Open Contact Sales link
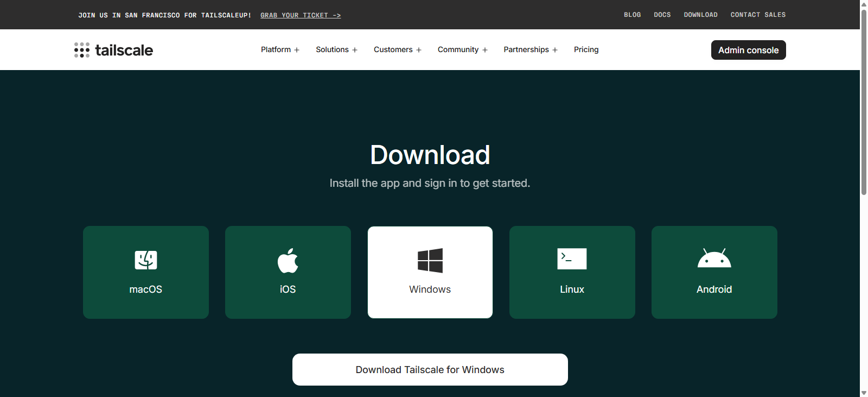Image resolution: width=868 pixels, height=397 pixels. 758,15
